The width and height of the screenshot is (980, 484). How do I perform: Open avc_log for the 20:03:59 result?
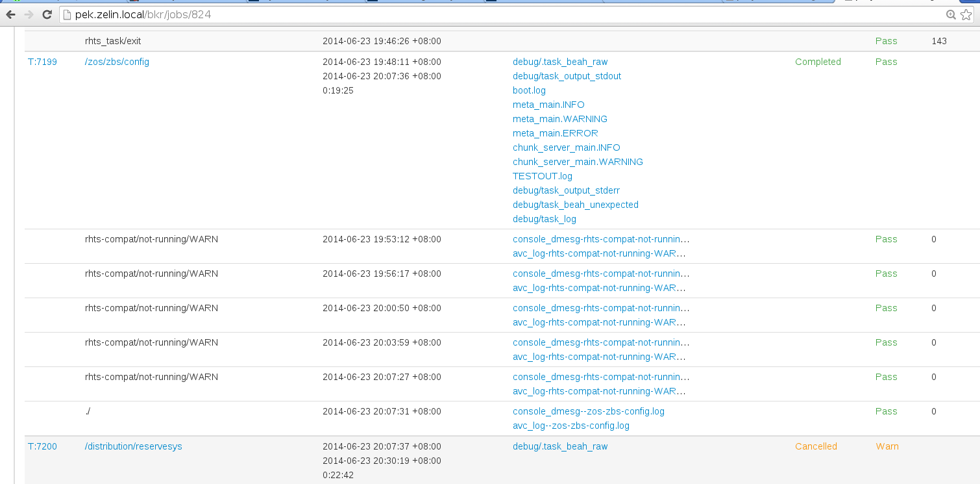coord(599,357)
